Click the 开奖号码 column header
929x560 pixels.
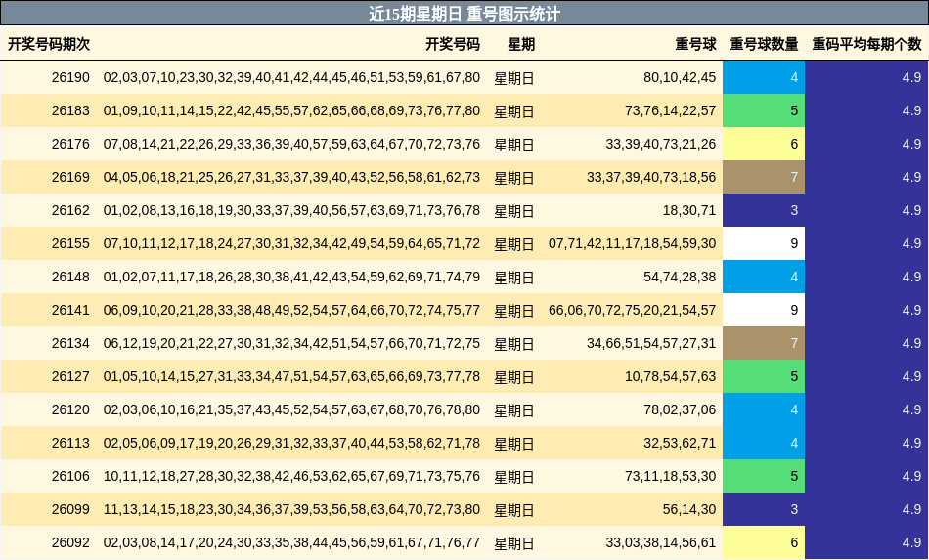pos(453,44)
